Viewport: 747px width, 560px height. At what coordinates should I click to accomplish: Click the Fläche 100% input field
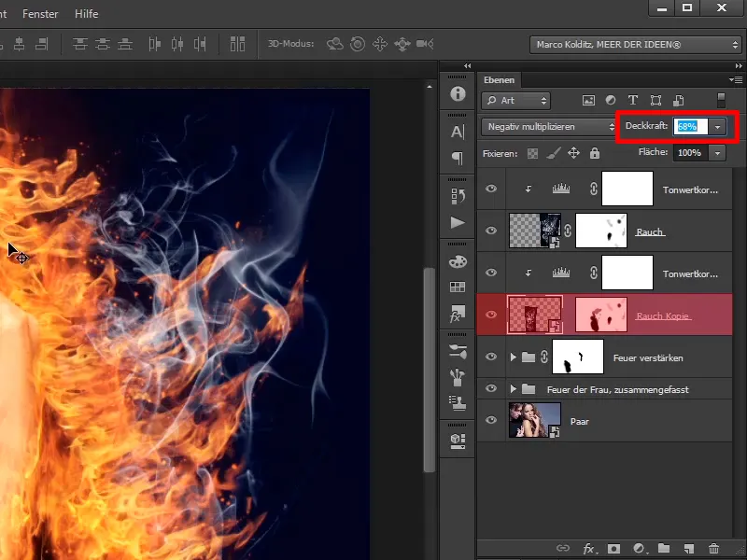690,153
